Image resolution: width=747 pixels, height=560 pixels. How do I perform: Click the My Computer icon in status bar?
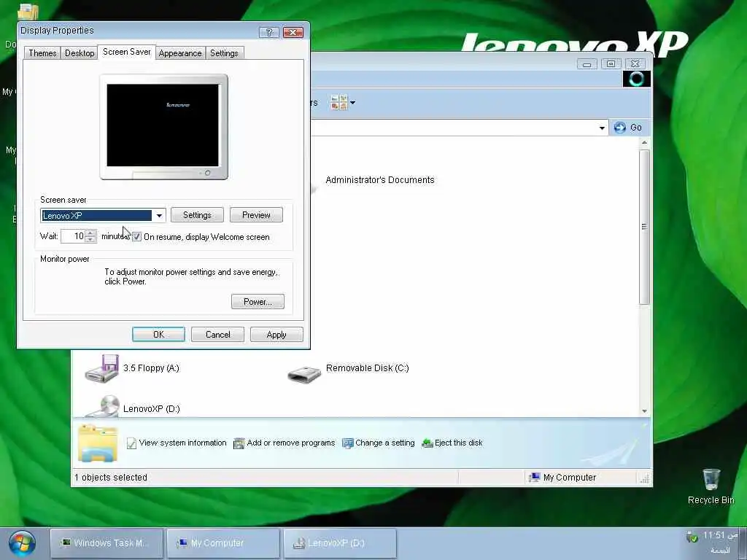coord(534,477)
